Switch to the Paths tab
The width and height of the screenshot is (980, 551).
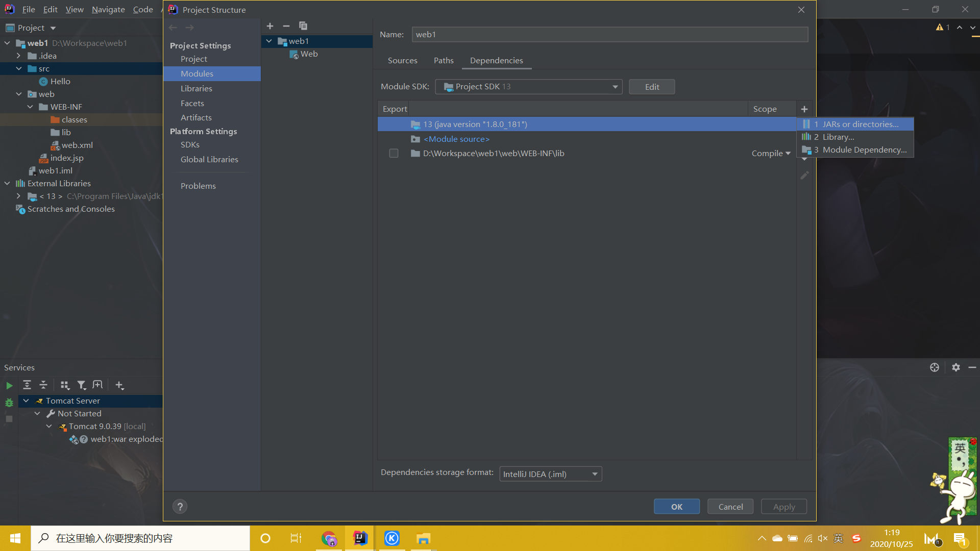click(444, 61)
